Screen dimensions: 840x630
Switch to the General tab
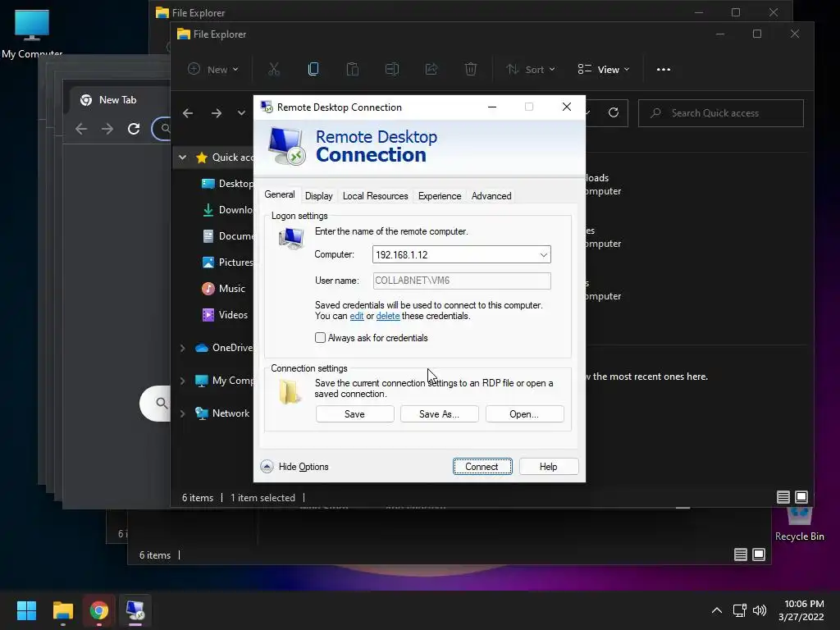coord(280,194)
